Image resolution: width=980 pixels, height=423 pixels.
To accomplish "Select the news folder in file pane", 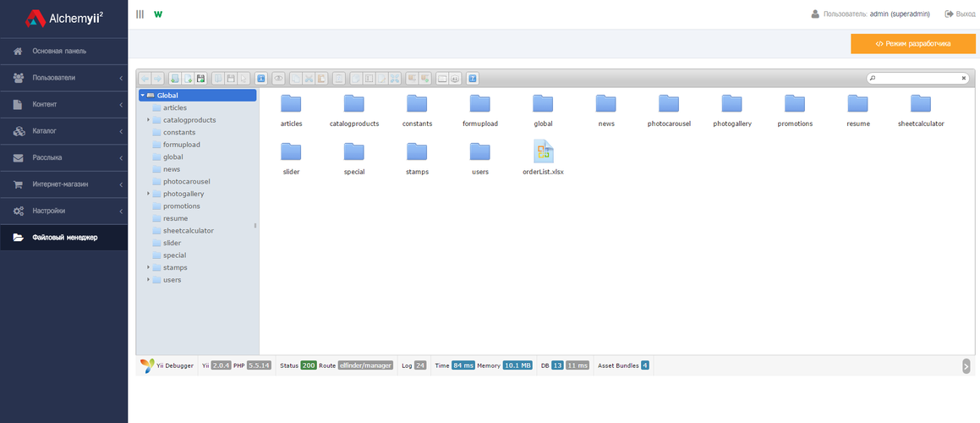I will pos(606,109).
